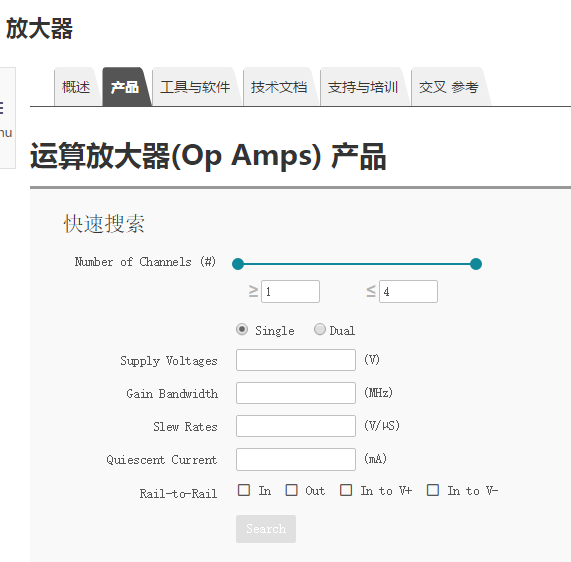Open the 概述 tab
The height and width of the screenshot is (562, 571).
76,87
